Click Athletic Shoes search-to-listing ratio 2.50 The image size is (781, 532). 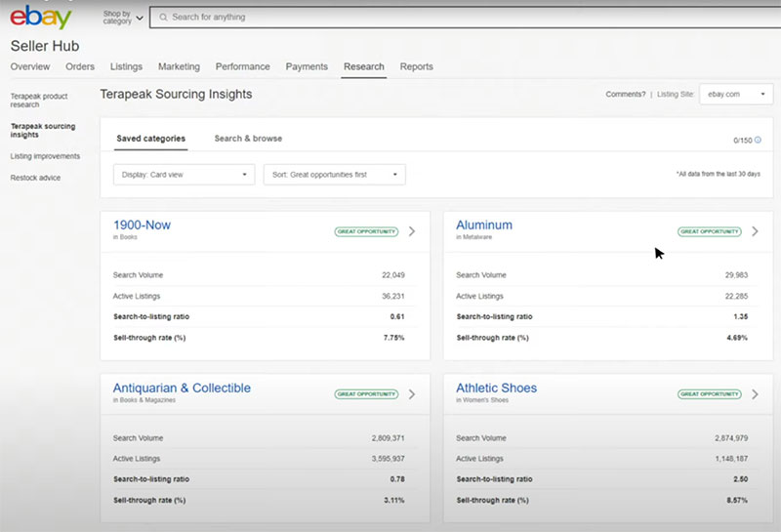[741, 479]
